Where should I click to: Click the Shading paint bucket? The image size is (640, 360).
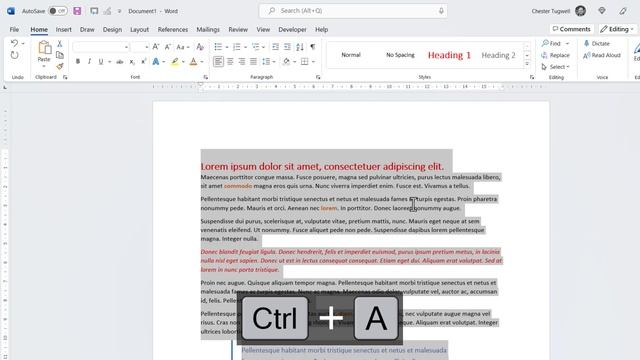[x=286, y=62]
